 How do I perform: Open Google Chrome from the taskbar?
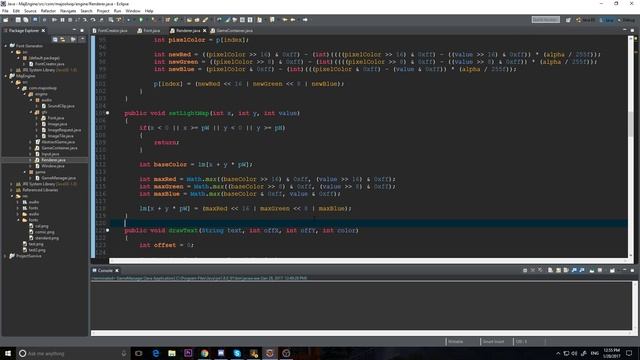[204, 353]
